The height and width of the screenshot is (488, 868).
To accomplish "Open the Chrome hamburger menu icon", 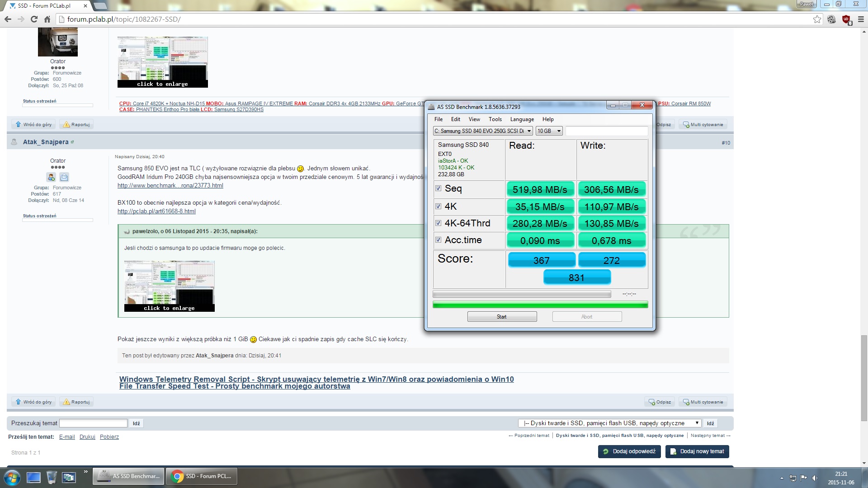I will (x=861, y=19).
